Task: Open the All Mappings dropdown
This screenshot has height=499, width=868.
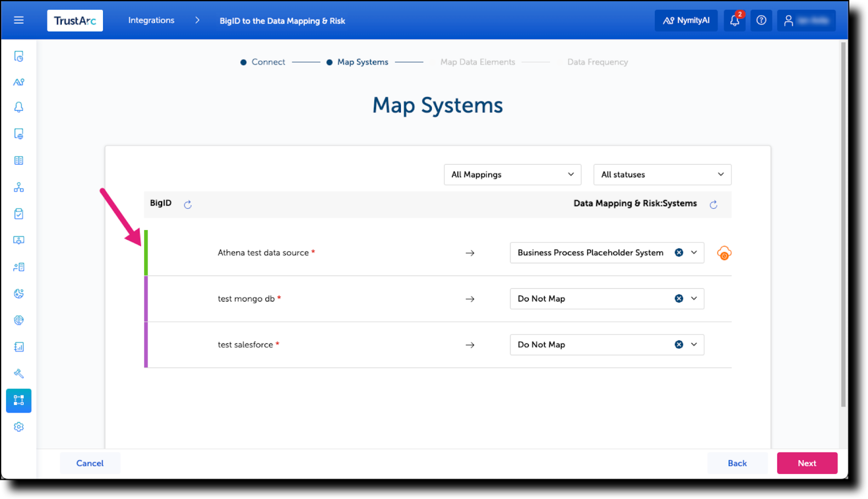Action: coord(512,174)
